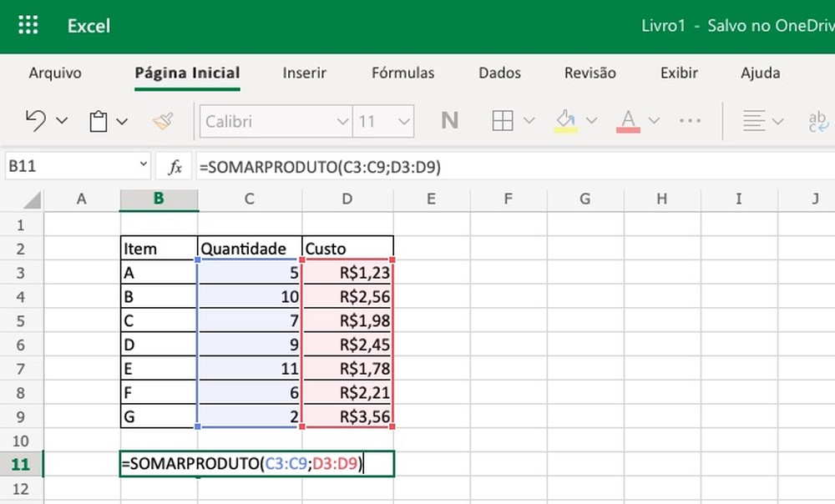Open the Arquivo menu

pos(54,73)
